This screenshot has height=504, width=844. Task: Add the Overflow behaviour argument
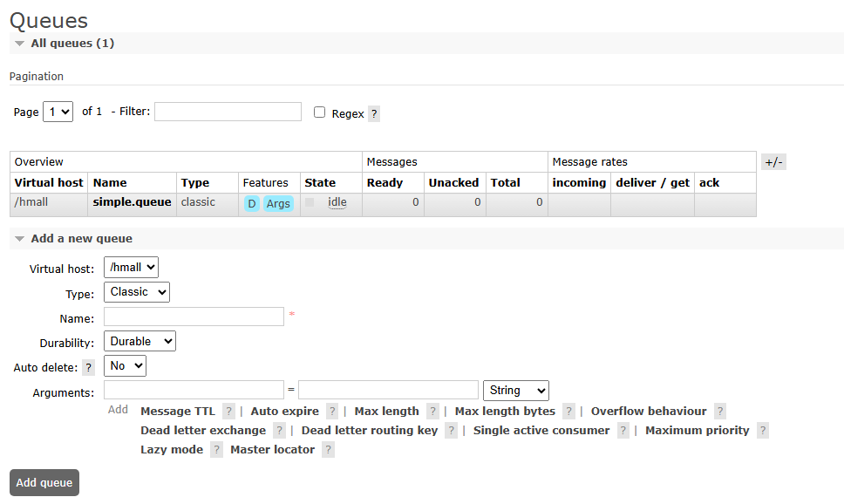649,412
